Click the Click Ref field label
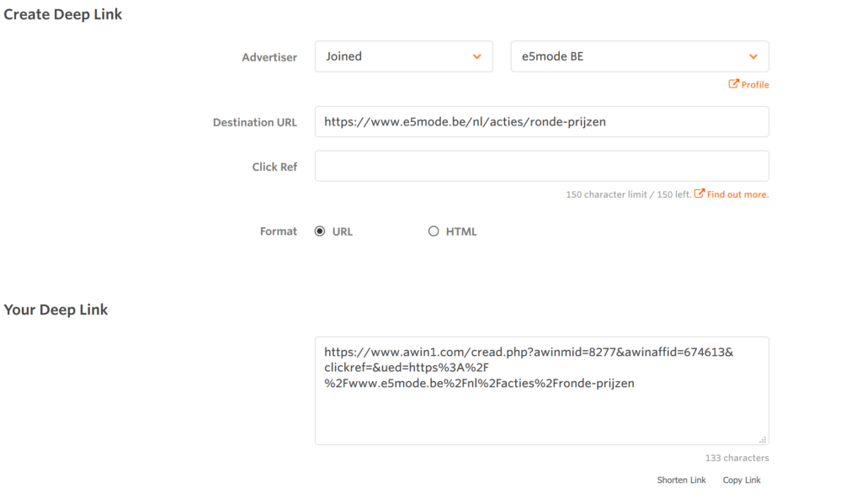Image resolution: width=862 pixels, height=504 pixels. click(274, 167)
